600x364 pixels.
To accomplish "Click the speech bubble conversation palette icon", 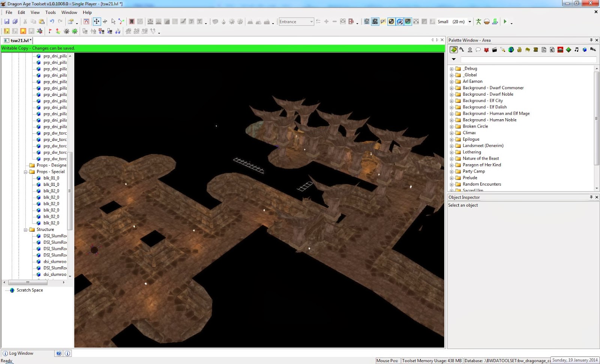I will (478, 49).
